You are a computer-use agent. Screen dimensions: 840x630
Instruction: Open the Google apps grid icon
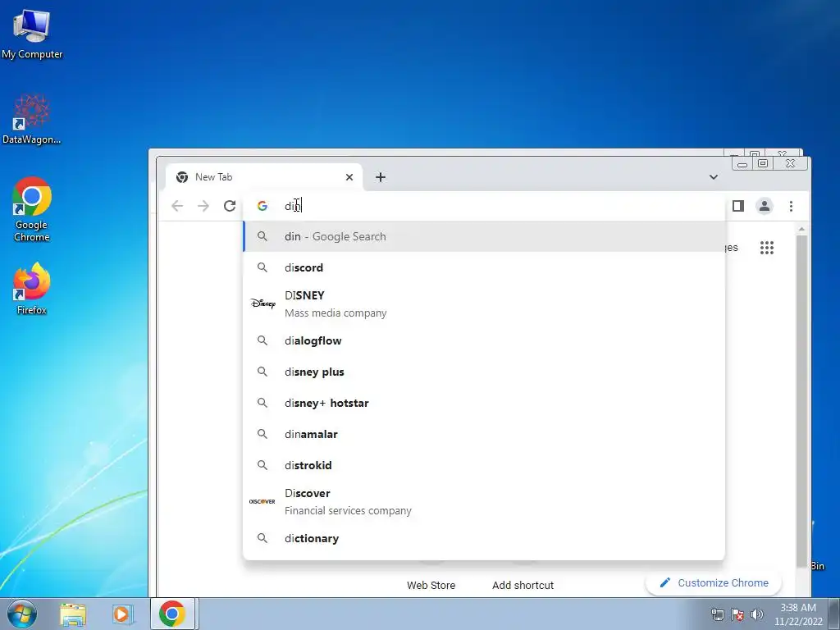click(x=767, y=248)
